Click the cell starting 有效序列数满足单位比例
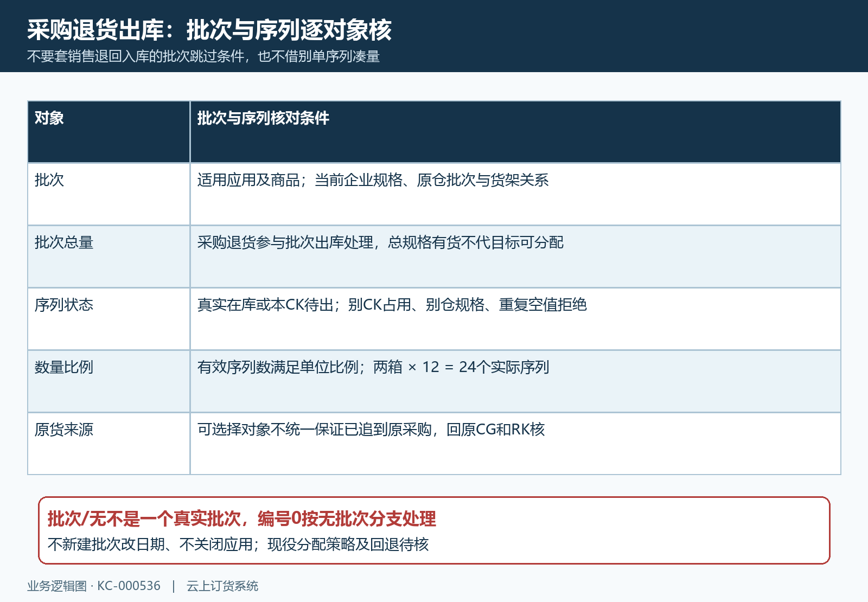This screenshot has height=602, width=868. click(515, 381)
